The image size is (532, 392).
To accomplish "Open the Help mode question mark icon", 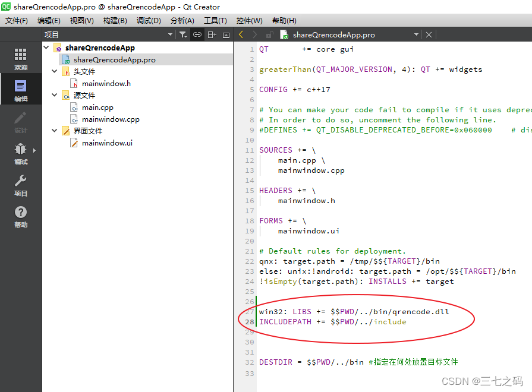I will [21, 212].
